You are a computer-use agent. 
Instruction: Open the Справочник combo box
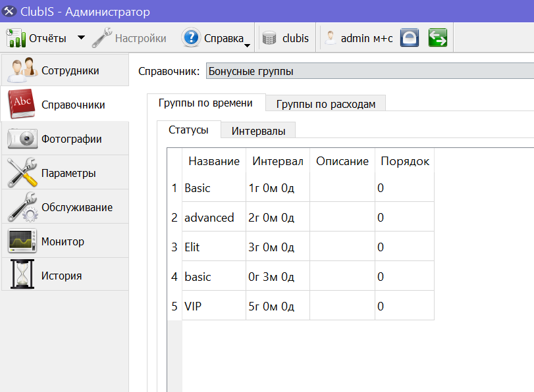point(370,71)
